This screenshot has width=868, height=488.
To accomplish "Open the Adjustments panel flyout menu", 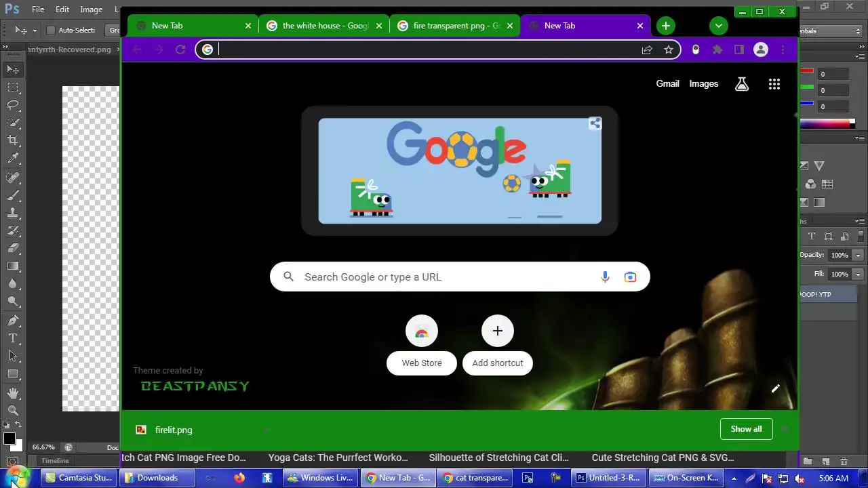I will (861, 138).
